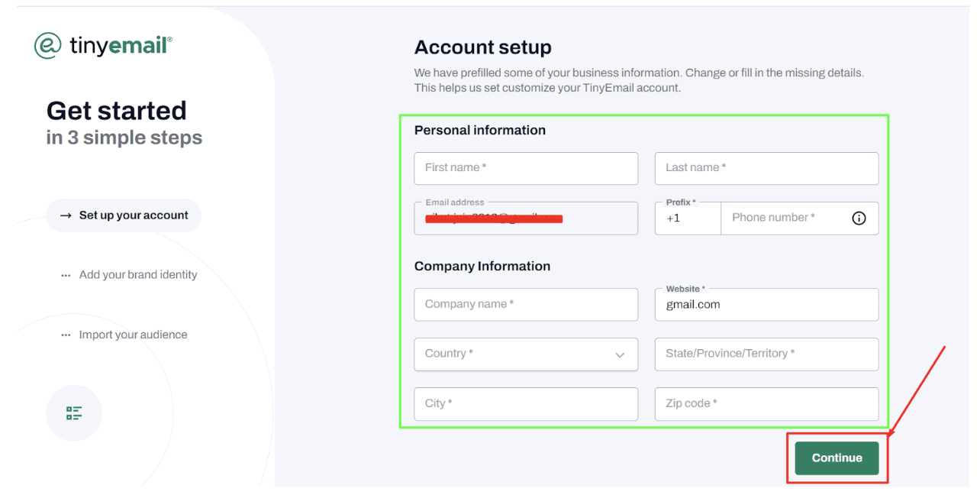
Task: Click the dots beside Import your audience
Action: pyautogui.click(x=66, y=335)
